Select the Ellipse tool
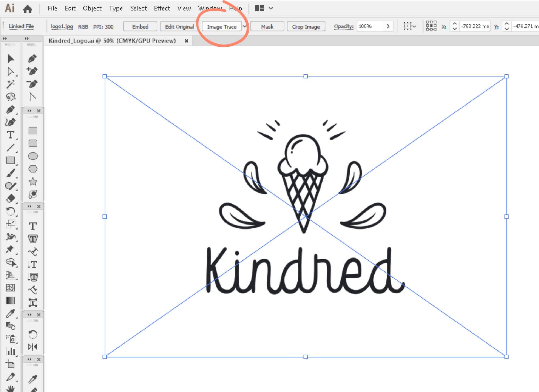 coord(33,156)
